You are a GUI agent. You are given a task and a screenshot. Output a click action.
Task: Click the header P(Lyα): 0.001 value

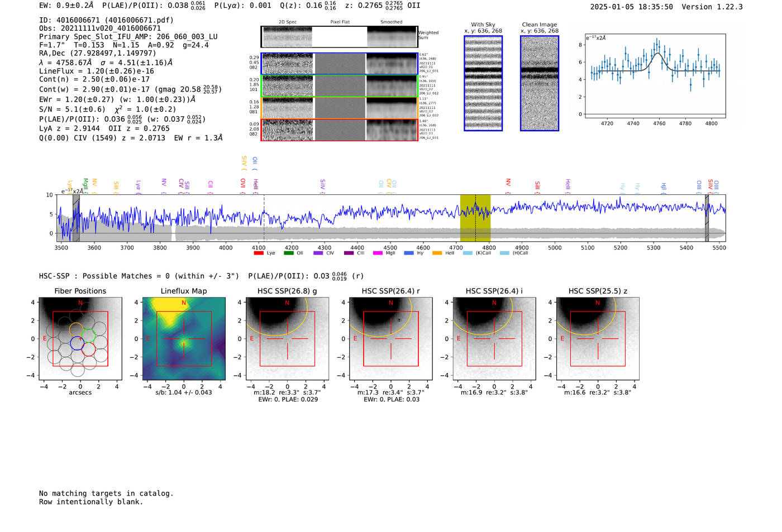tap(243, 6)
